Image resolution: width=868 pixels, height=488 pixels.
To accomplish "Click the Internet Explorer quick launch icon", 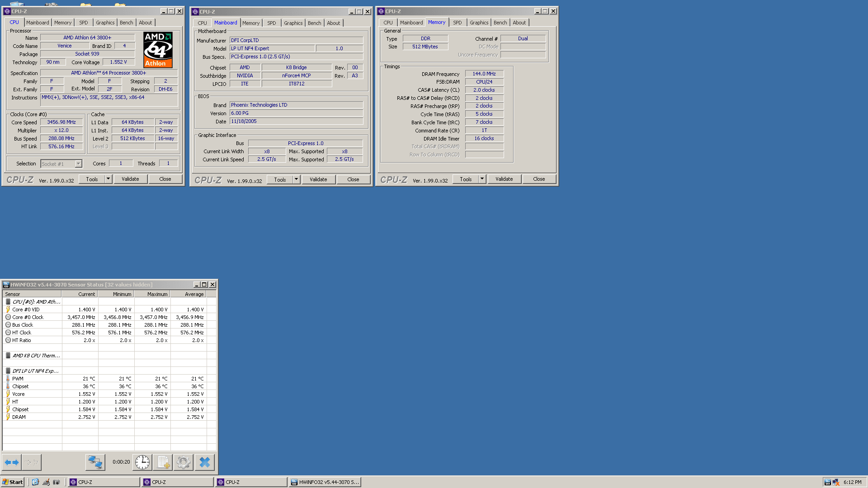I will [x=35, y=482].
